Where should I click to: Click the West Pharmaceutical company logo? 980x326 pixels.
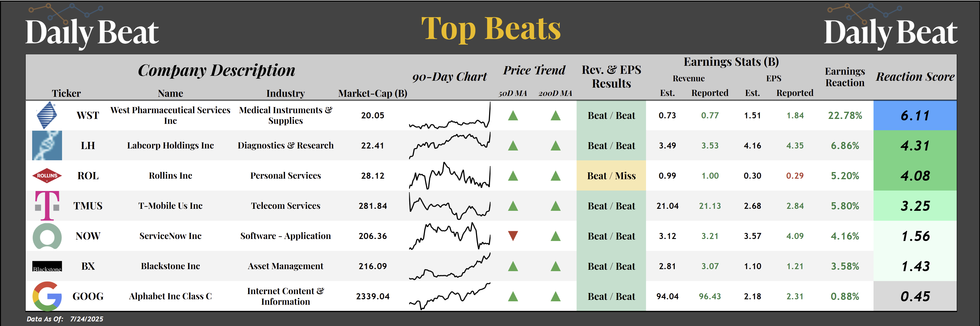pyautogui.click(x=47, y=115)
